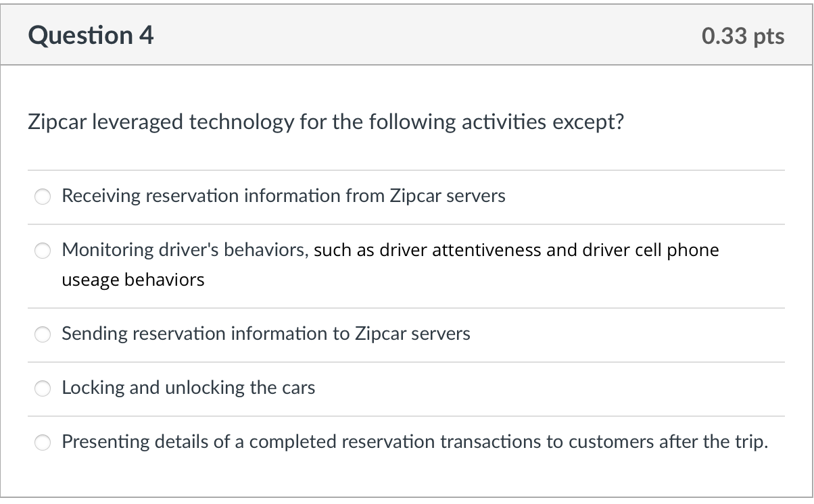The image size is (814, 504).
Task: Click the label 'Sending reservation information to Zipcar servers'
Action: (266, 334)
